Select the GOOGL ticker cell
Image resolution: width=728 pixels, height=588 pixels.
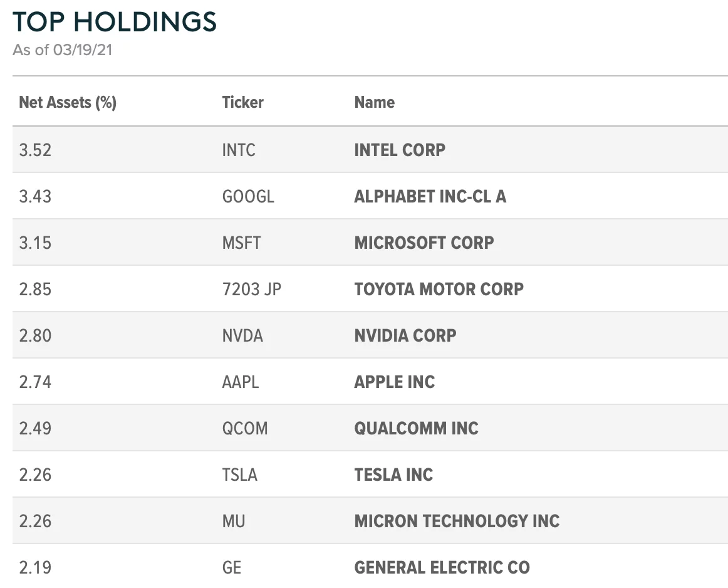pos(248,196)
